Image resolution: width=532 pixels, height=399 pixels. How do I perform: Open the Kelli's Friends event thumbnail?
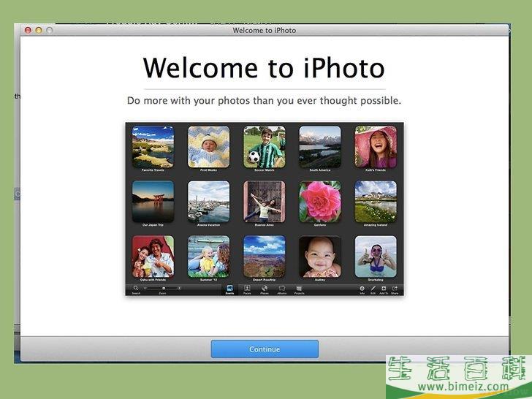(x=376, y=147)
